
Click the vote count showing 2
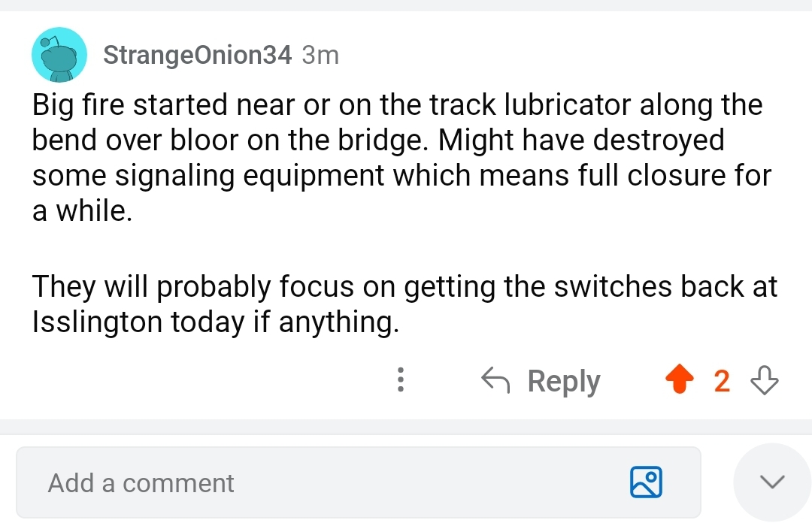coord(721,381)
